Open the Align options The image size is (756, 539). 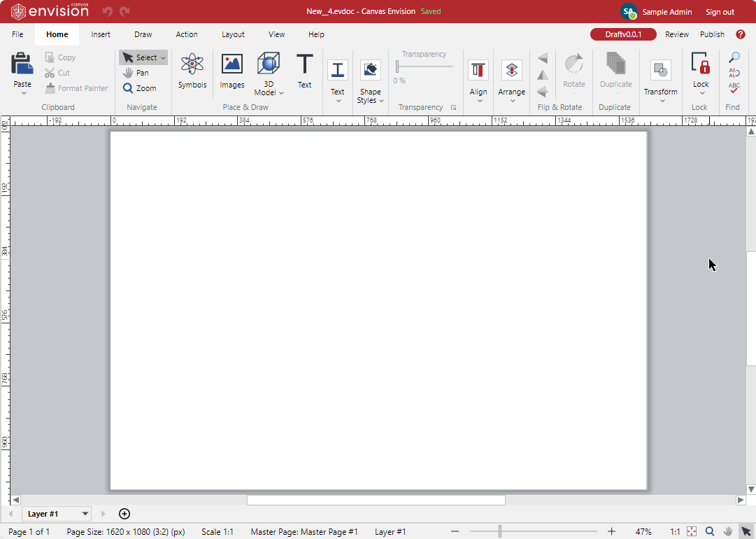[478, 73]
